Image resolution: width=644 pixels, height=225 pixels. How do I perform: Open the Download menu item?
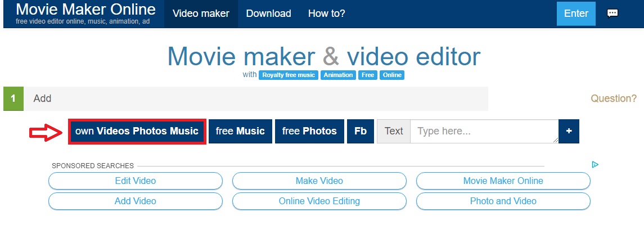pyautogui.click(x=269, y=13)
